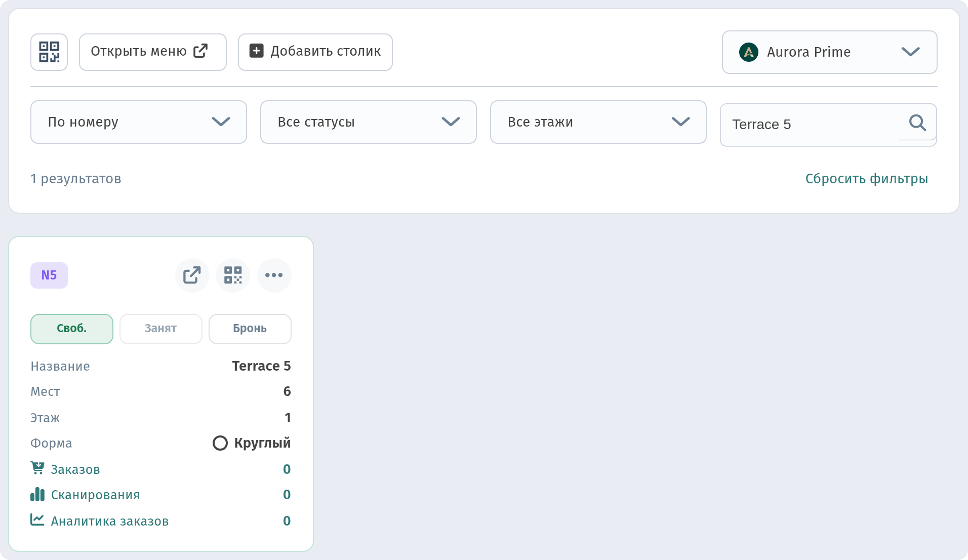Open Аналитика заказов link
This screenshot has height=560, width=968.
tap(110, 522)
